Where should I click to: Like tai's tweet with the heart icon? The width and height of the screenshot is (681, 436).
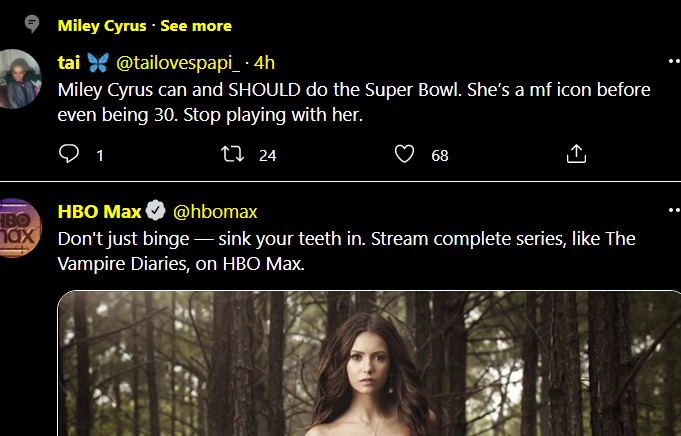(404, 154)
